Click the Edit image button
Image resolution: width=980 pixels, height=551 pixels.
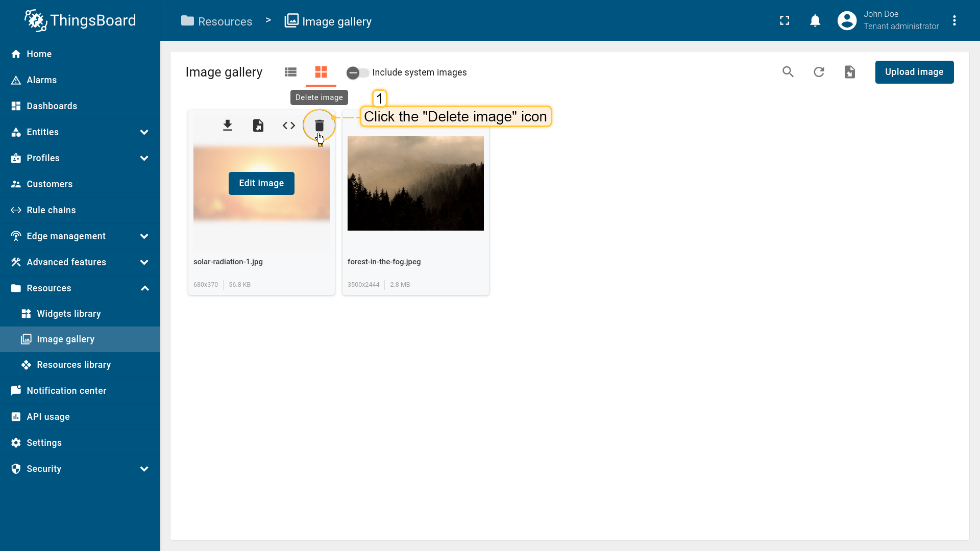point(261,183)
